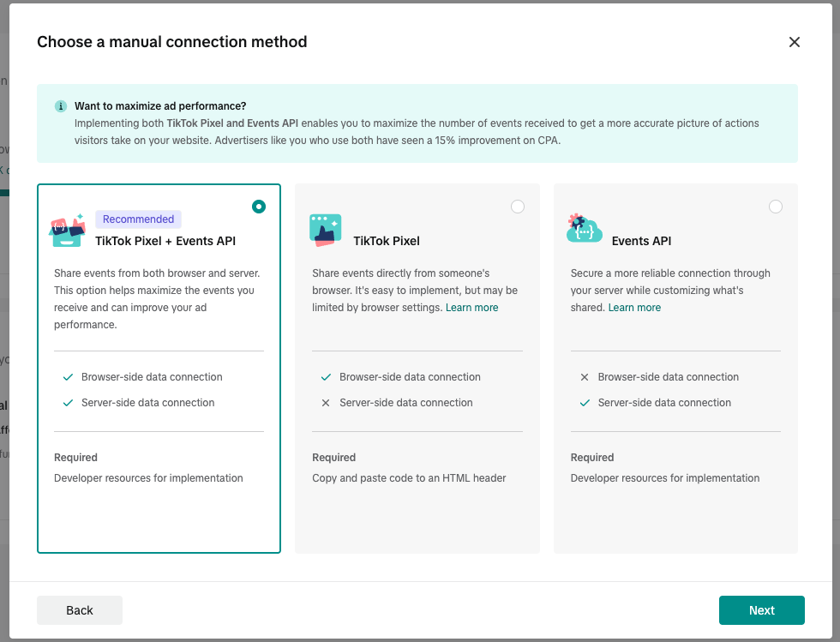This screenshot has height=642, width=840.
Task: Select the TikTok Pixel + Events API radio button
Action: tap(259, 207)
